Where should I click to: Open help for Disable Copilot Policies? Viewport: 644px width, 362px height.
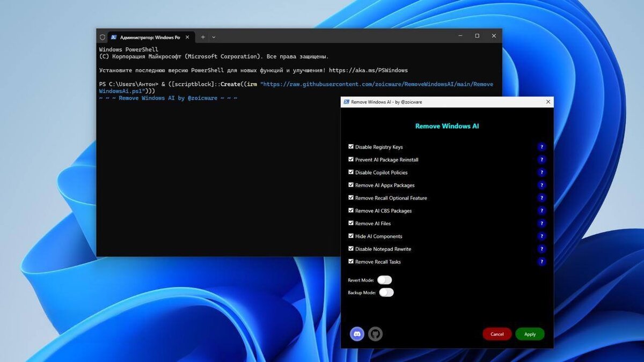(541, 173)
